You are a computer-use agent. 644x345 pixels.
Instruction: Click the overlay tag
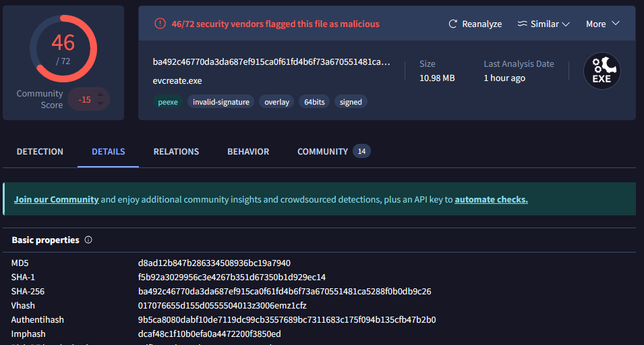(276, 102)
